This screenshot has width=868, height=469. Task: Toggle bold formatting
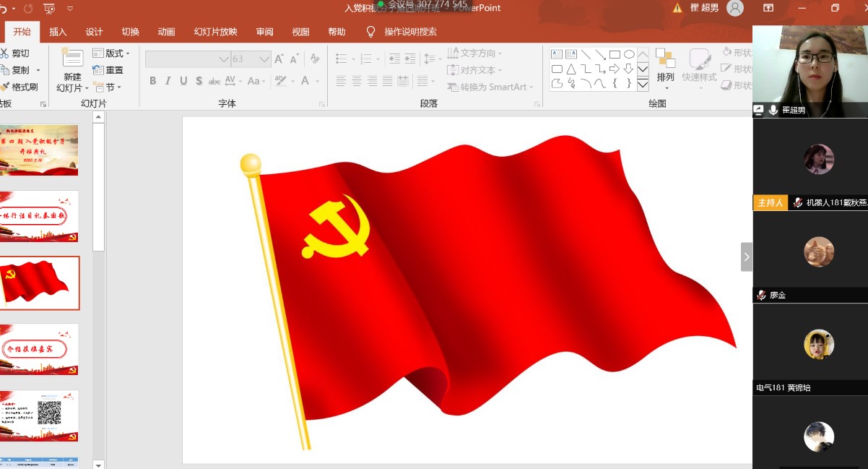tap(152, 81)
